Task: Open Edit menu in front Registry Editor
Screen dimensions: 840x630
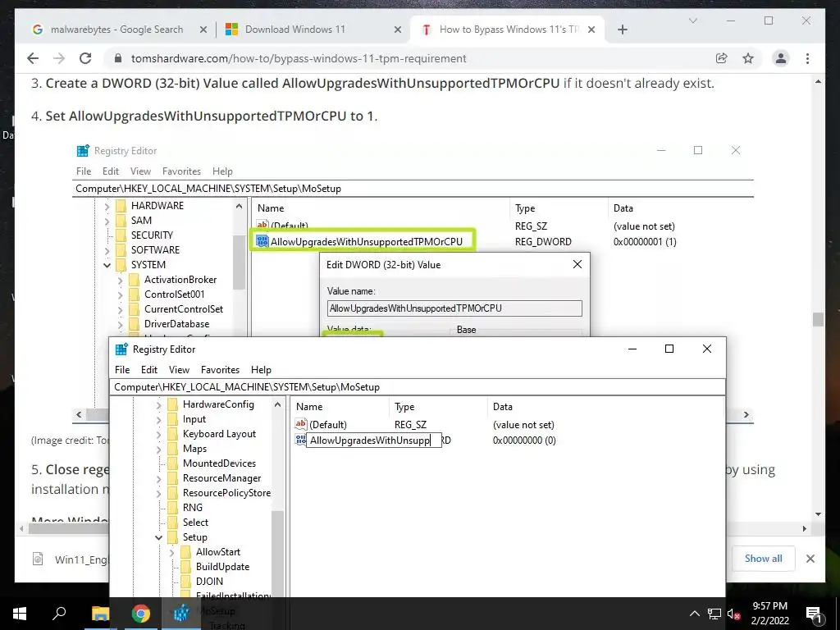Action: (149, 370)
